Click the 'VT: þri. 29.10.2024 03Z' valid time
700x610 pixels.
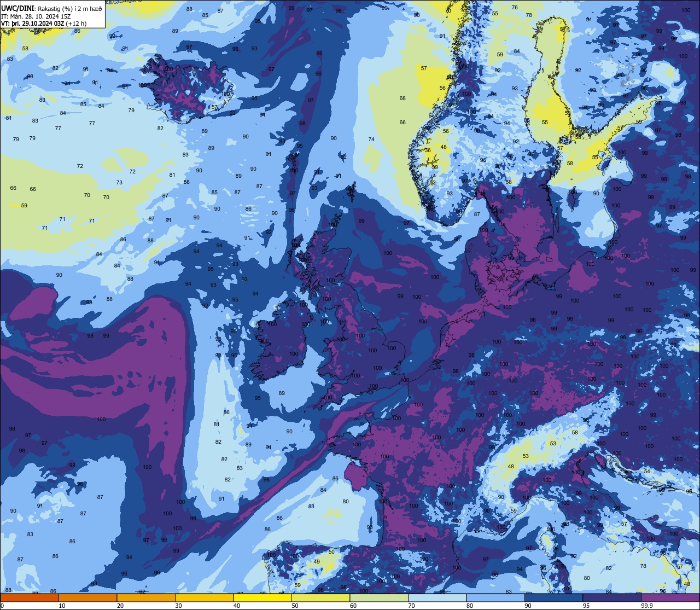(33, 24)
